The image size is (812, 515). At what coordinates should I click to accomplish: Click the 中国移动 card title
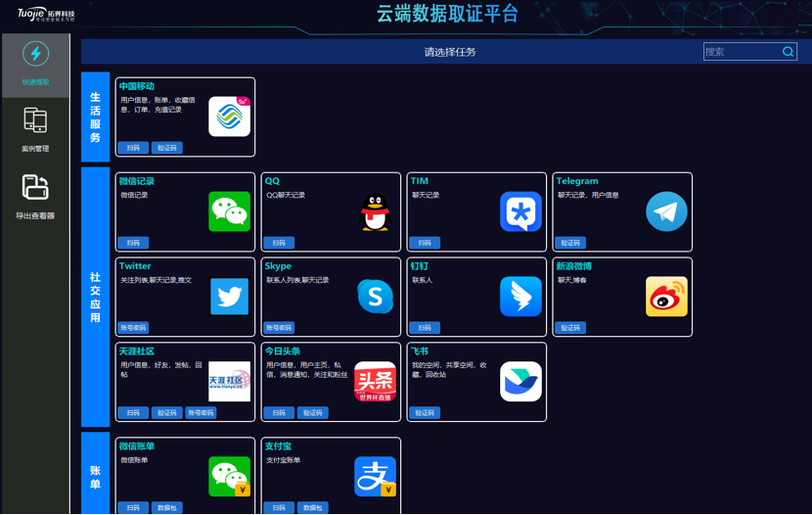(x=137, y=86)
